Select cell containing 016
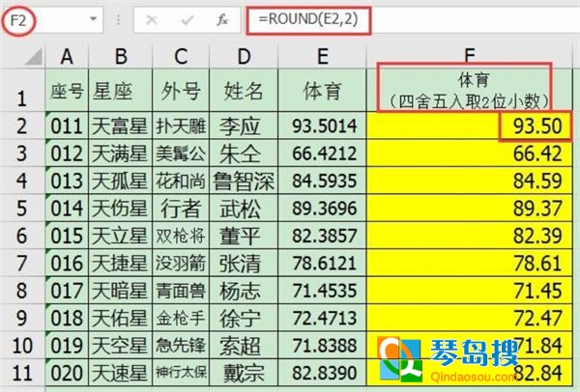The image size is (580, 392). tap(67, 263)
